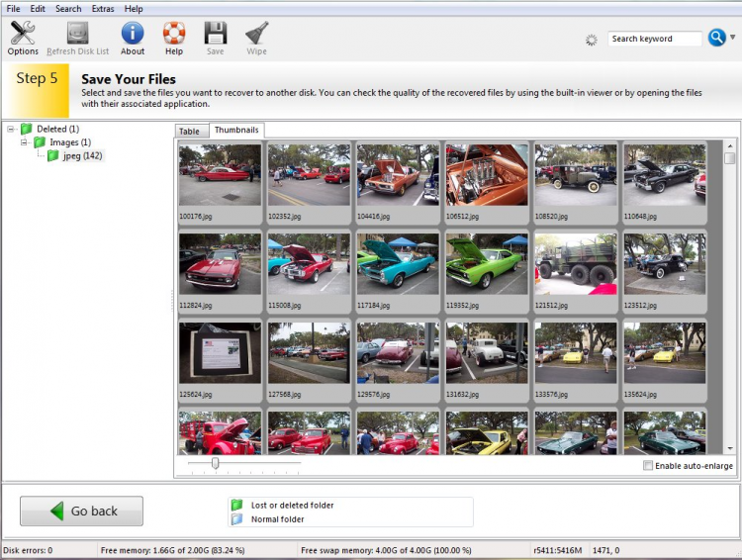Viewport: 742px width, 560px height.
Task: Collapse the Images (1) tree node
Action: click(x=25, y=142)
